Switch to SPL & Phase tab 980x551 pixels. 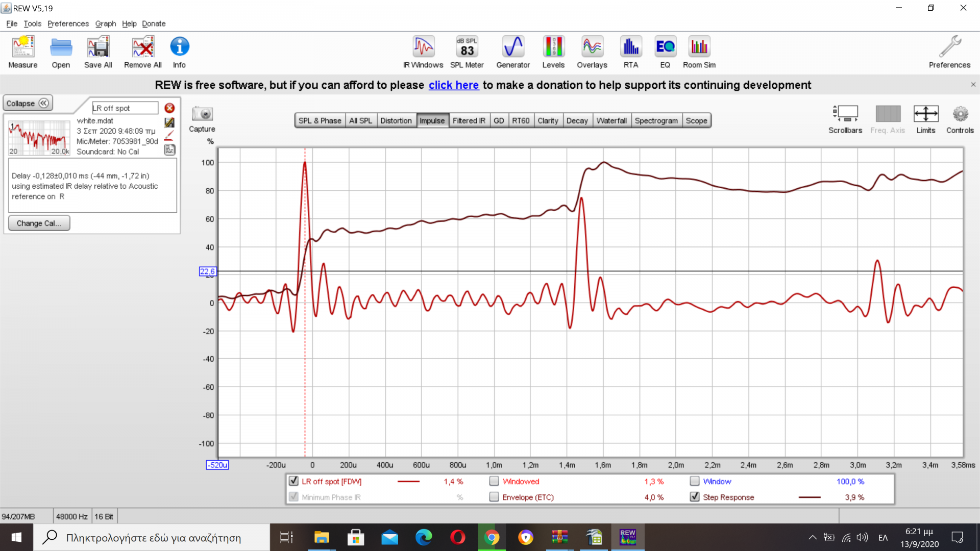[x=320, y=120]
